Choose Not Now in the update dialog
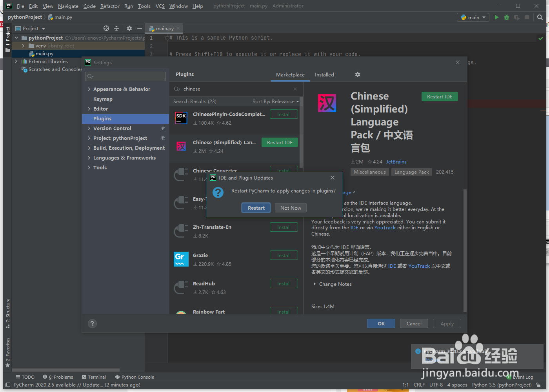This screenshot has width=549, height=392. point(291,208)
